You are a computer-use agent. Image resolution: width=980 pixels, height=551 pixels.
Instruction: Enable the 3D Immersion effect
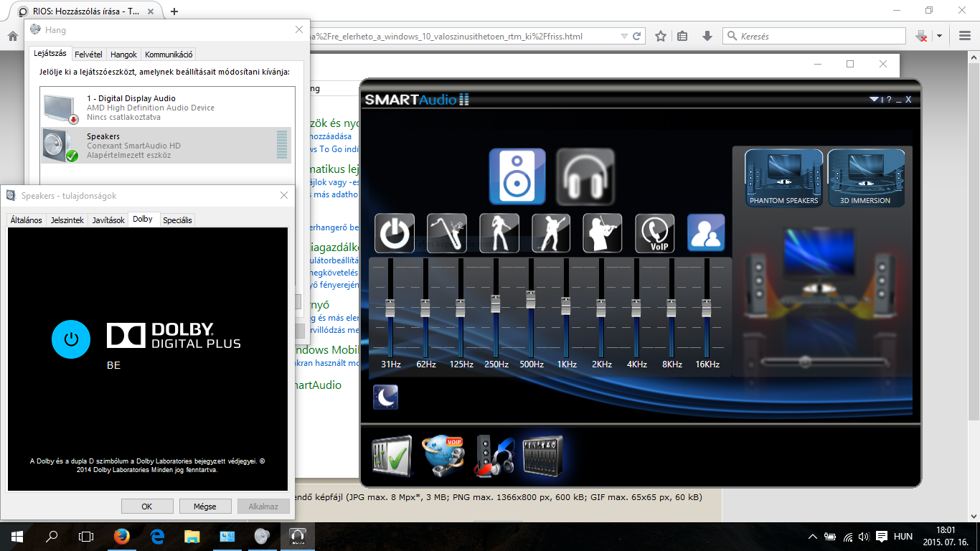click(865, 178)
